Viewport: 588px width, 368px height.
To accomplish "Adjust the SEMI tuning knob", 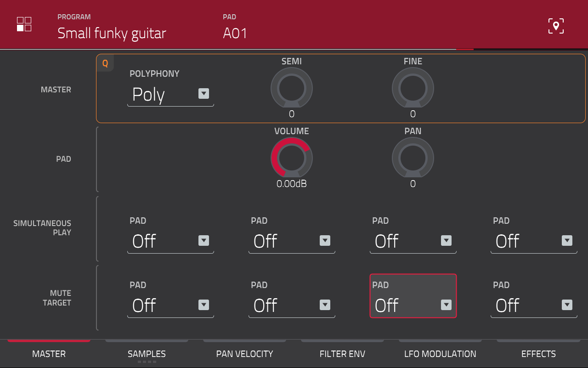I will 291,88.
